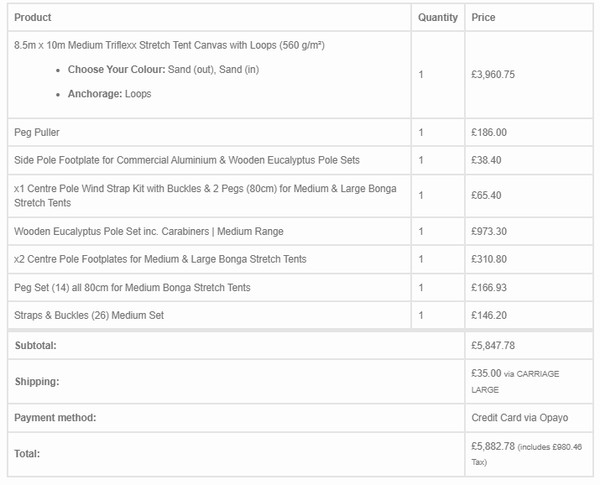
Task: Click the £973.30 pole set price
Action: [489, 231]
